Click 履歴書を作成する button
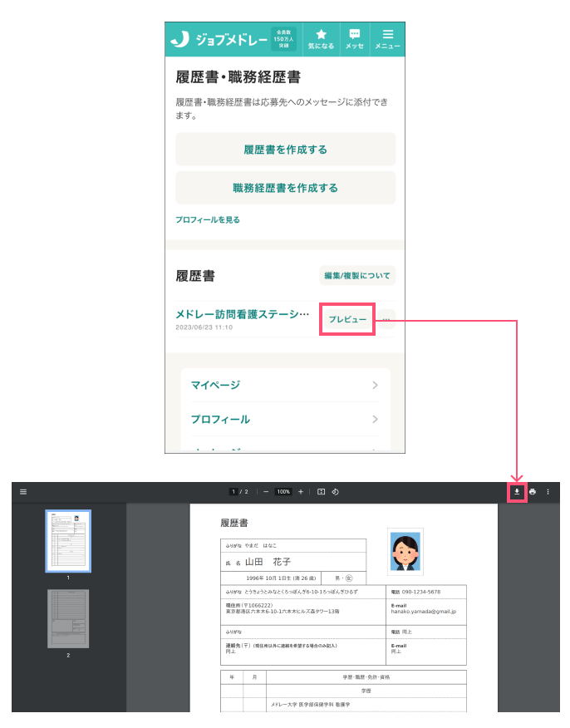Image resolution: width=570 pixels, height=728 pixels. (286, 150)
